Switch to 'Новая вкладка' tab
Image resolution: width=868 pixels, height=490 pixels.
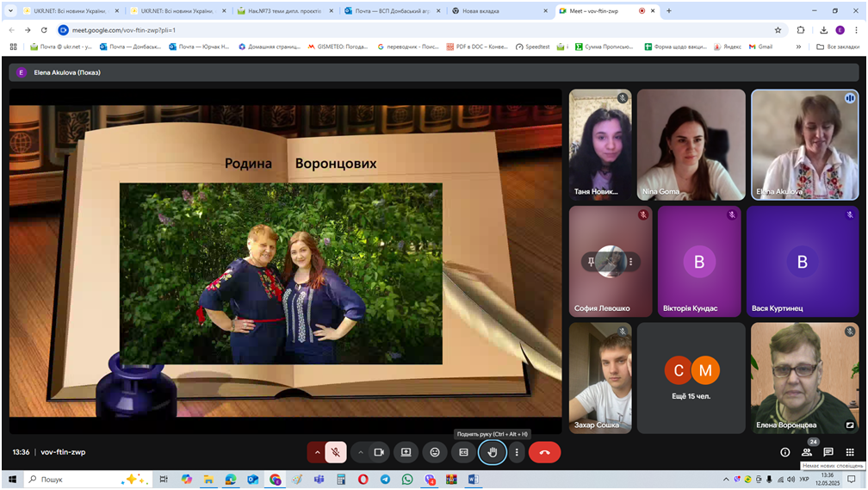click(x=499, y=10)
